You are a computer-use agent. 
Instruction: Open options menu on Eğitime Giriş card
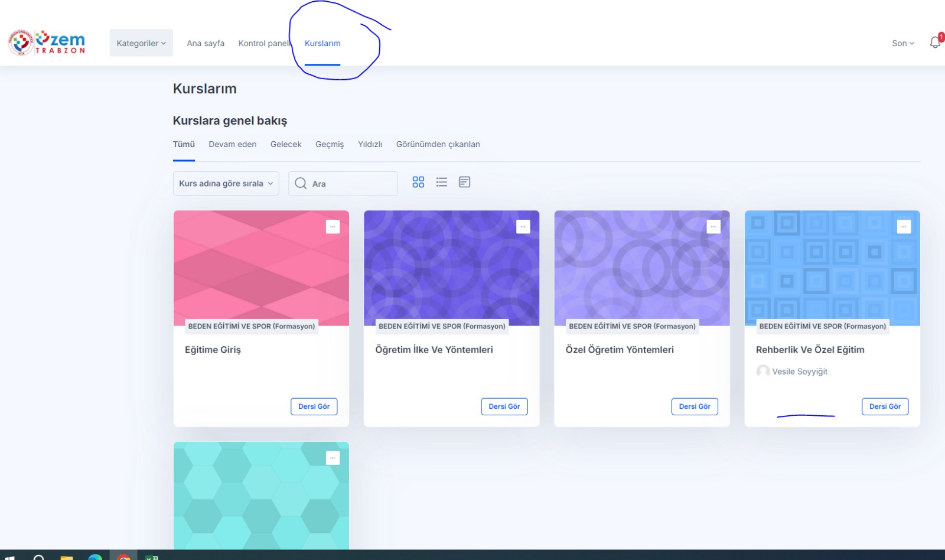click(333, 227)
